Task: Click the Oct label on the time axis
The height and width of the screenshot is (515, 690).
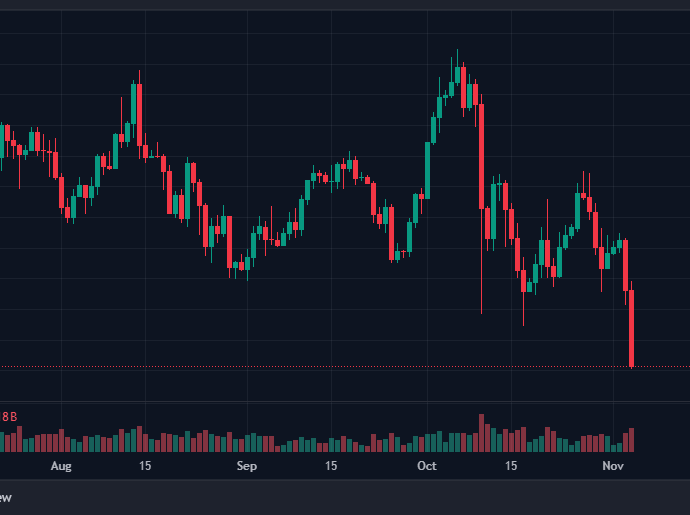Action: pos(427,466)
